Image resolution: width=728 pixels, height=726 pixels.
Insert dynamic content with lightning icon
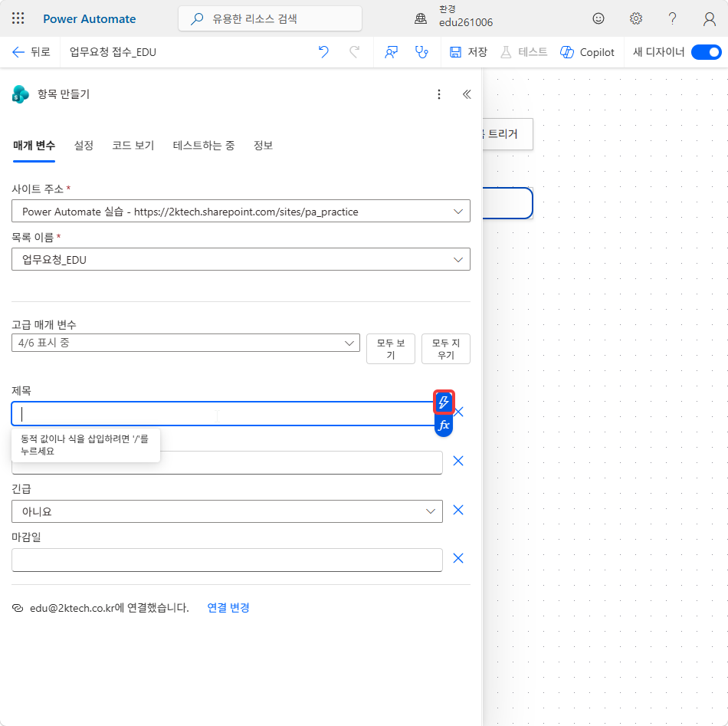[444, 402]
